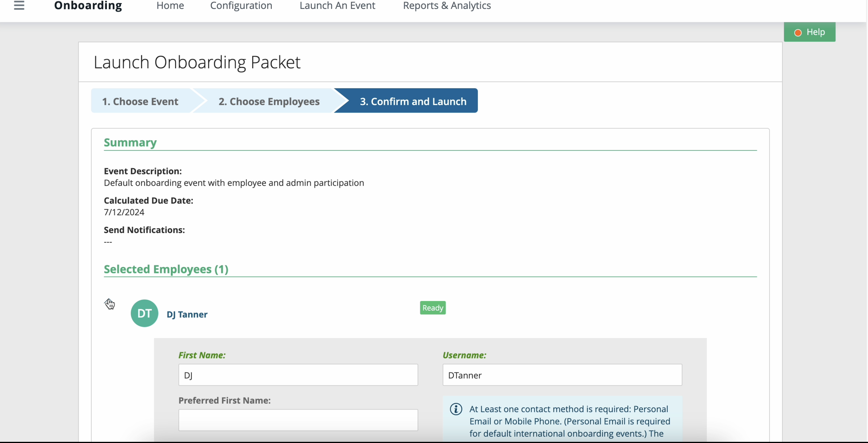868x443 pixels.
Task: Open the Configuration menu
Action: coord(241,5)
